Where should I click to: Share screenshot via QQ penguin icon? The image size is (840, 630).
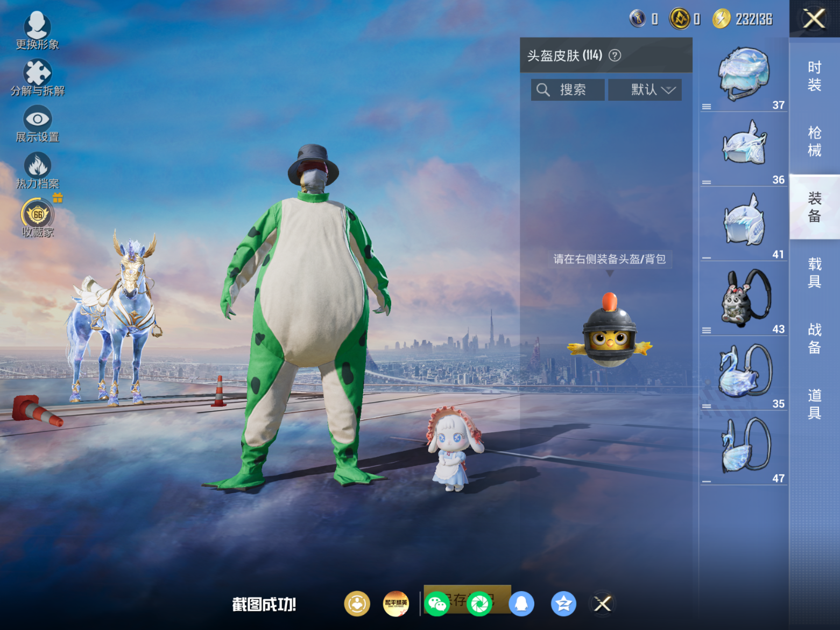(x=521, y=604)
